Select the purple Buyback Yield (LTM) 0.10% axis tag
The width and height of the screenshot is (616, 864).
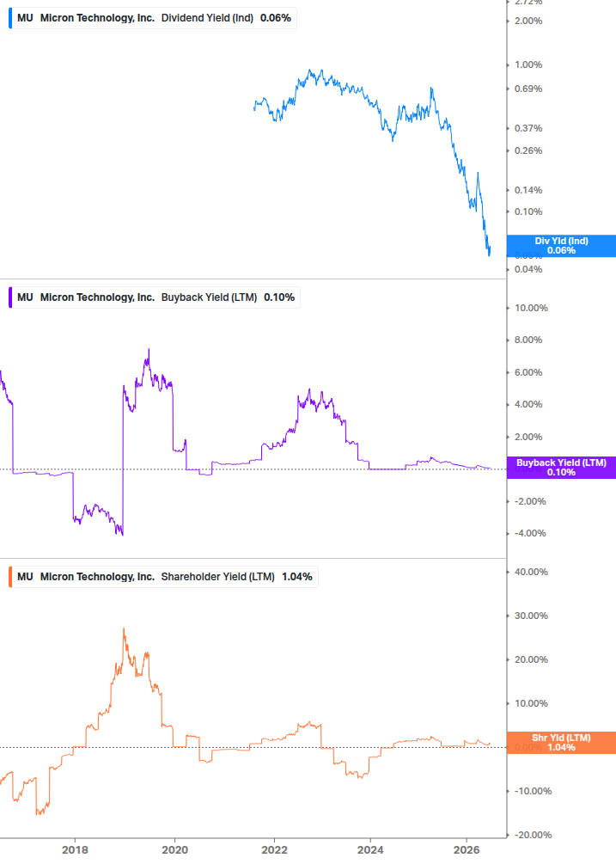tap(561, 468)
